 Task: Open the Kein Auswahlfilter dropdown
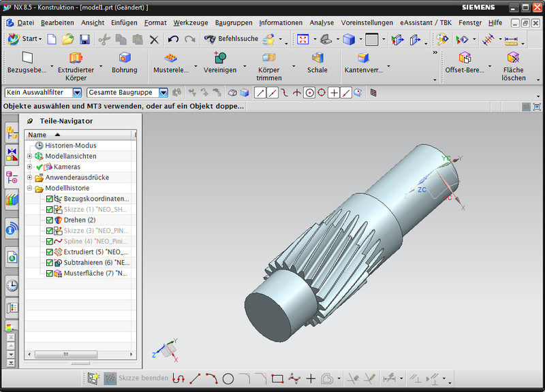point(77,93)
